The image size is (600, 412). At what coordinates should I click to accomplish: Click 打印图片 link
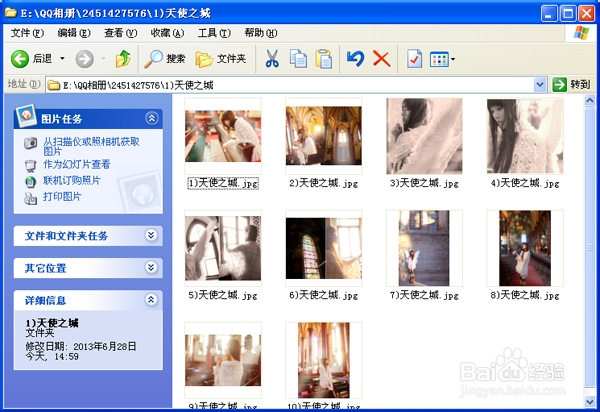[62, 197]
